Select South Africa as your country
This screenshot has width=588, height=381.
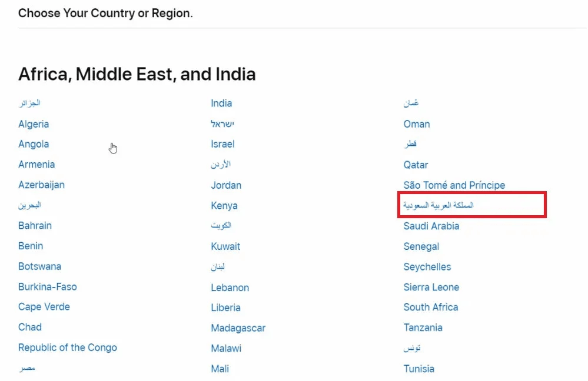click(430, 307)
